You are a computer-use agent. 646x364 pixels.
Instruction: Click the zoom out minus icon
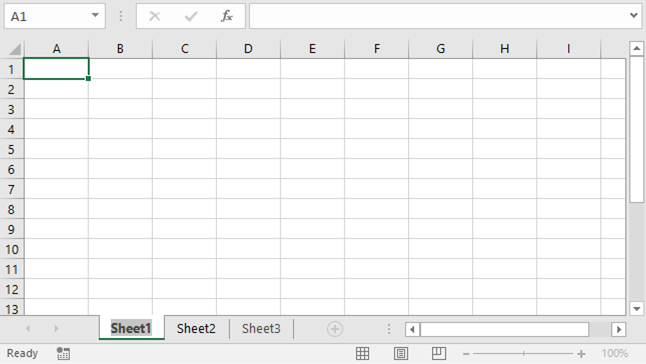tap(466, 354)
